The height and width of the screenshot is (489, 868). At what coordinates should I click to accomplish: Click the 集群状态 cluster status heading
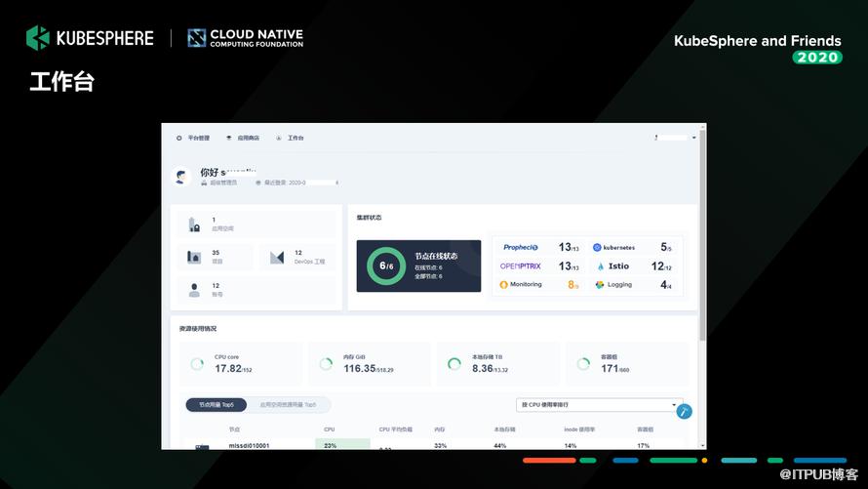point(369,218)
